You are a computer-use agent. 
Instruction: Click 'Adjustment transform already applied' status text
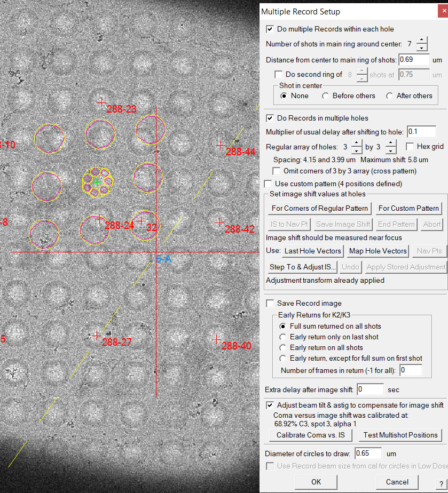(325, 281)
